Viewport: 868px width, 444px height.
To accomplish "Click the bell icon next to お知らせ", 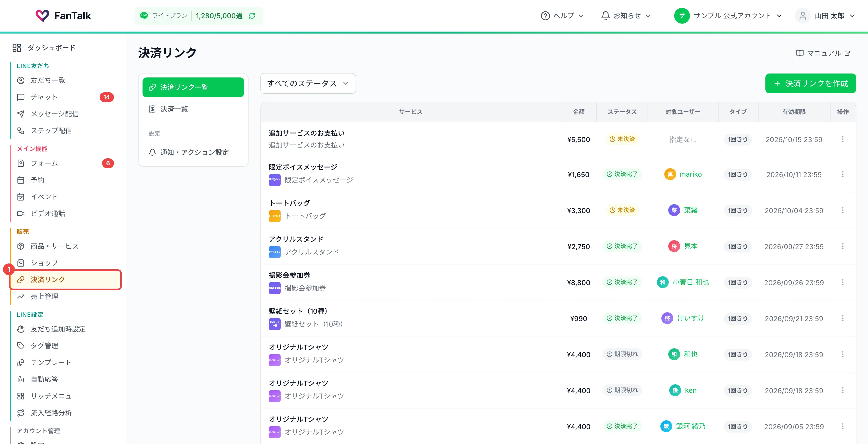I will [x=606, y=16].
